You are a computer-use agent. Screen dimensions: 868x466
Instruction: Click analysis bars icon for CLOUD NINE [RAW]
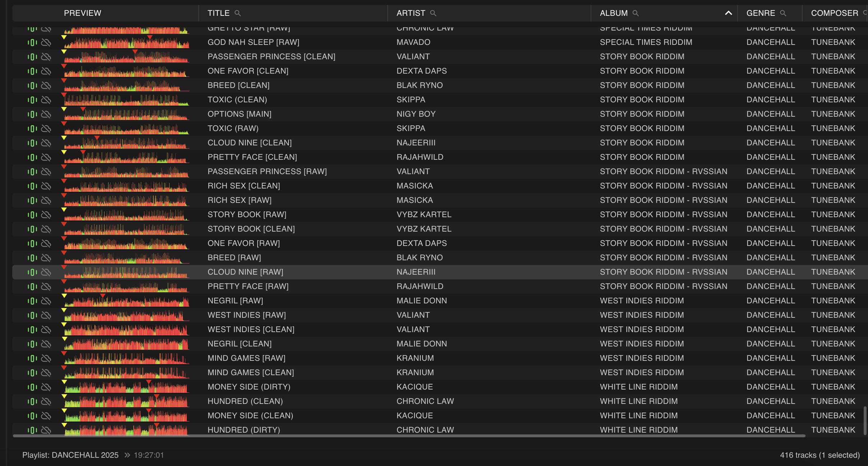coord(32,272)
